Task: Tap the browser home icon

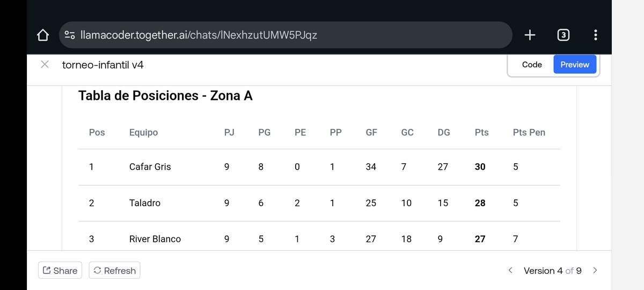Action: pyautogui.click(x=43, y=35)
